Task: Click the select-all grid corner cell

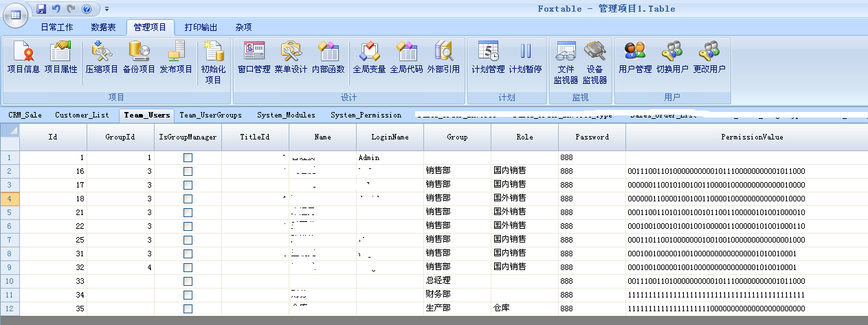Action: pos(10,137)
